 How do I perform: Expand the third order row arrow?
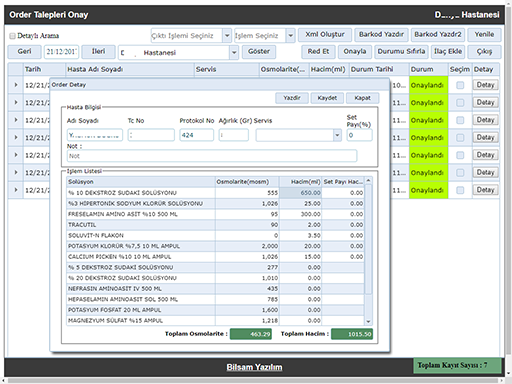click(16, 120)
